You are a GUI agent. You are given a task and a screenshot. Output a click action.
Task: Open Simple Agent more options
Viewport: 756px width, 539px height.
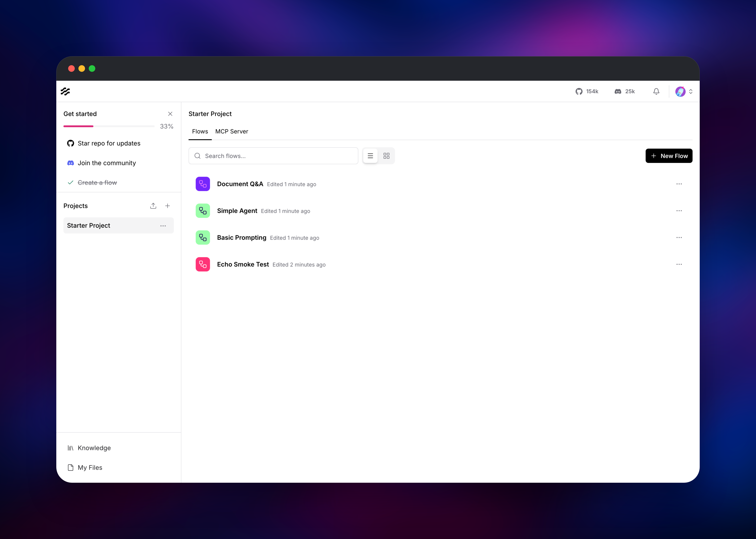click(x=679, y=211)
